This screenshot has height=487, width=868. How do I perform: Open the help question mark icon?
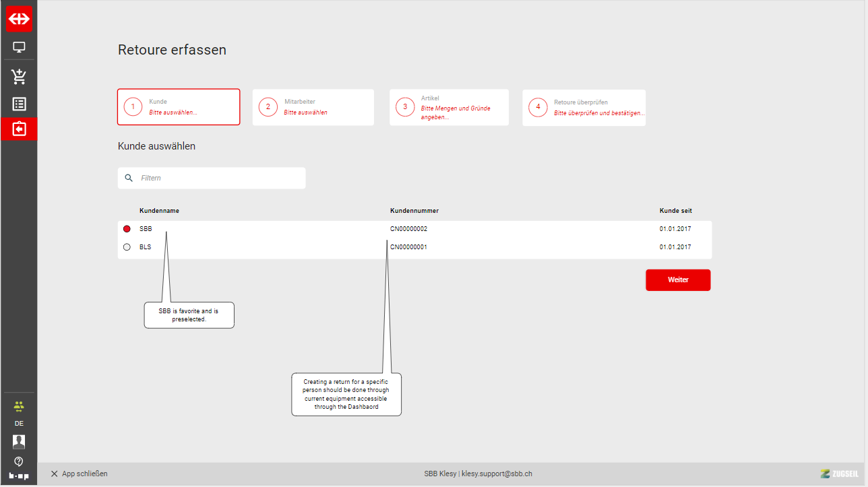point(19,461)
